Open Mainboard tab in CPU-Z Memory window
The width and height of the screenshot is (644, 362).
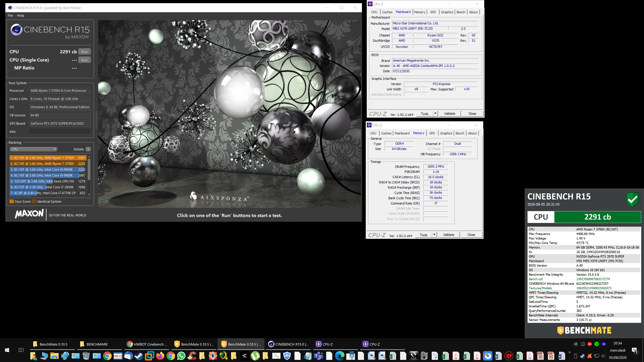point(402,133)
